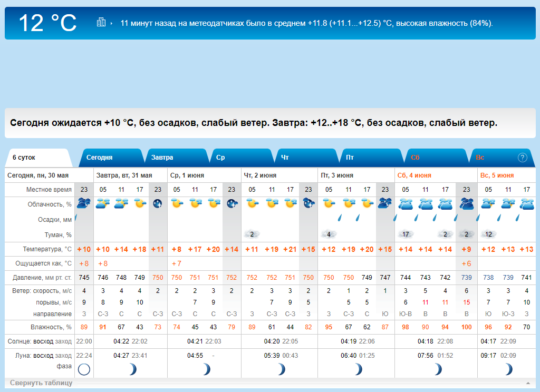Click the clear night icon for Tuesday 23:00
The height and width of the screenshot is (392, 540).
click(x=158, y=203)
